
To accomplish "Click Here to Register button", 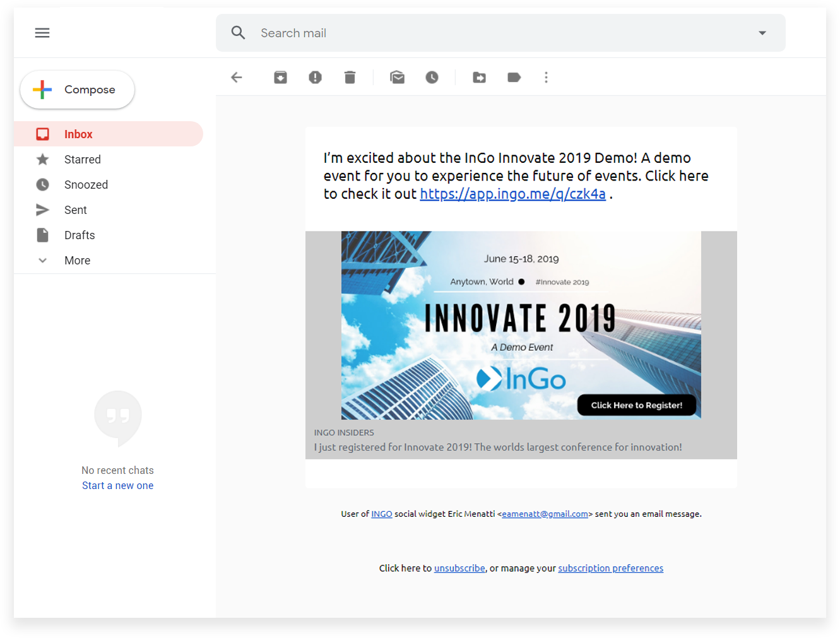I will tap(637, 405).
